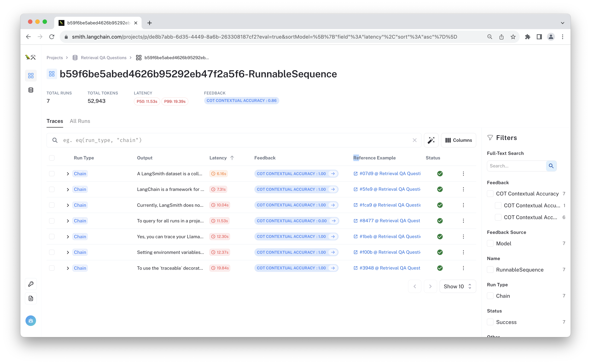
Task: Expand the Setting environment variables row
Action: [68, 252]
